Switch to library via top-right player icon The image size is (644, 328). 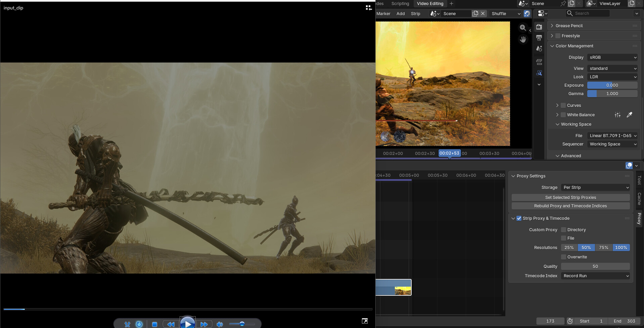pyautogui.click(x=368, y=8)
